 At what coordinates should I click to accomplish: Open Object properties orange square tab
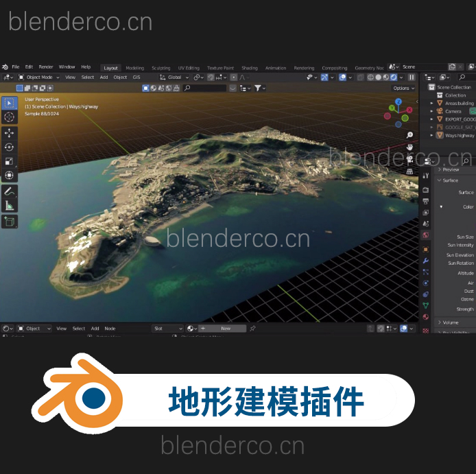426,250
